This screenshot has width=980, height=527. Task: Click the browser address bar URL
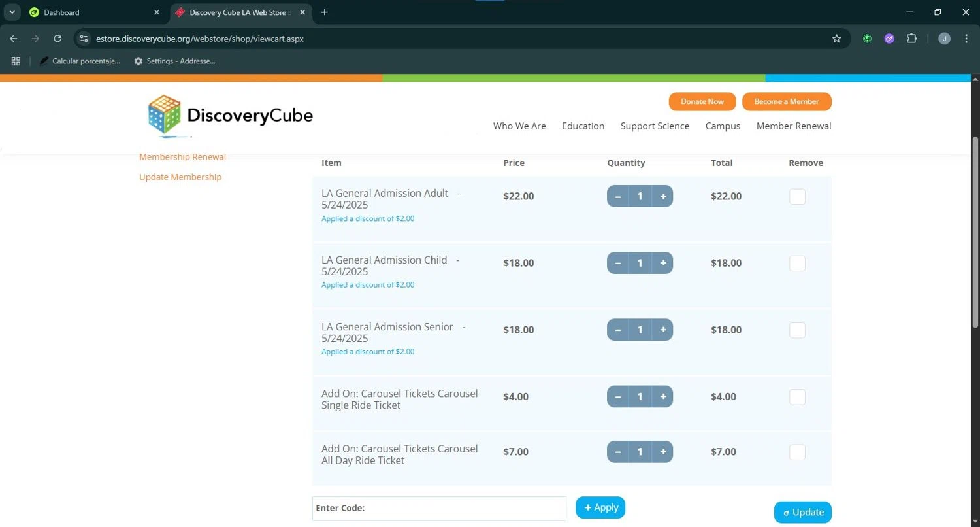click(200, 39)
